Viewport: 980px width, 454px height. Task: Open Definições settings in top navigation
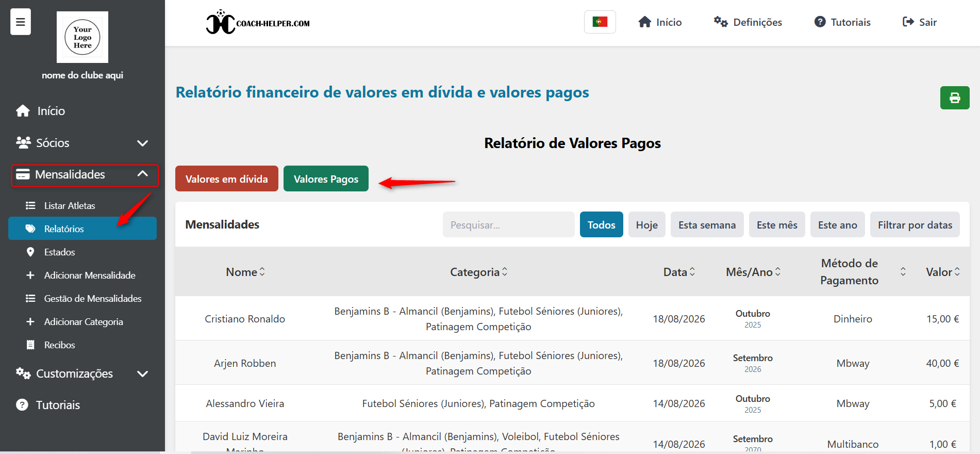tap(748, 22)
